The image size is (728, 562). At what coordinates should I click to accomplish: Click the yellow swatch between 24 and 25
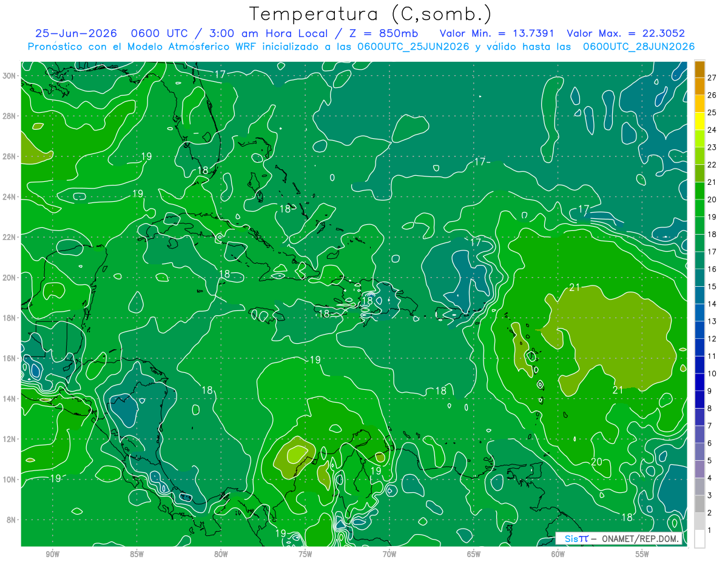[699, 121]
